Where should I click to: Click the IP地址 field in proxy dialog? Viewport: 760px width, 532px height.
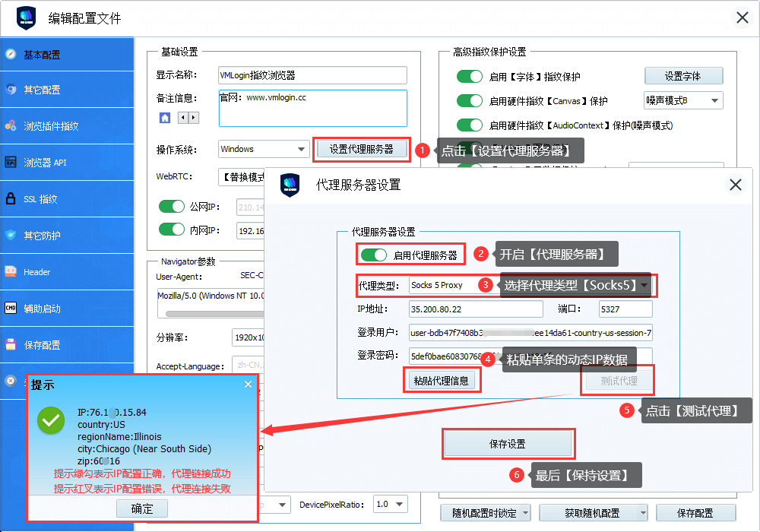click(476, 309)
